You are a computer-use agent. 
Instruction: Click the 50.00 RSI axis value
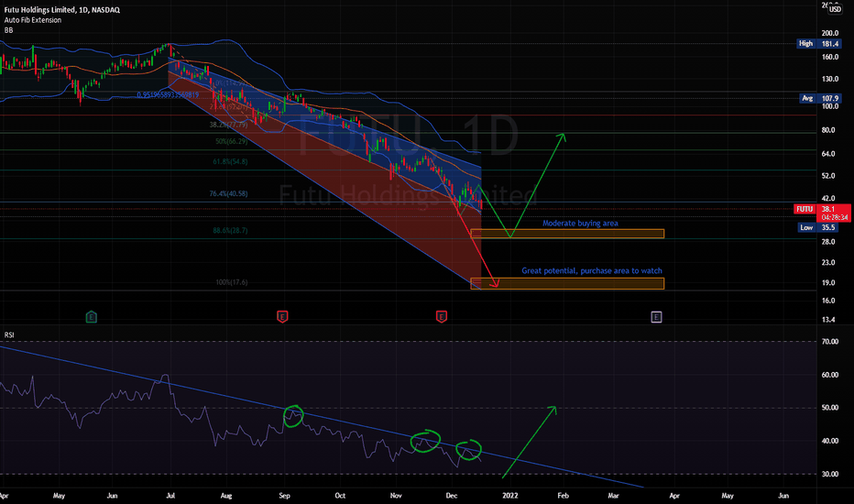pos(830,408)
